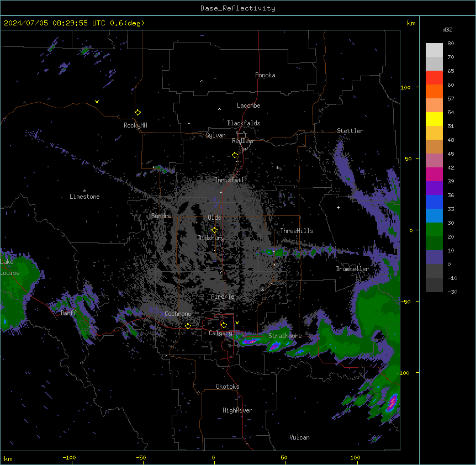Click the Strathmore town label
Viewport: 476px width, 465px height.
(285, 336)
